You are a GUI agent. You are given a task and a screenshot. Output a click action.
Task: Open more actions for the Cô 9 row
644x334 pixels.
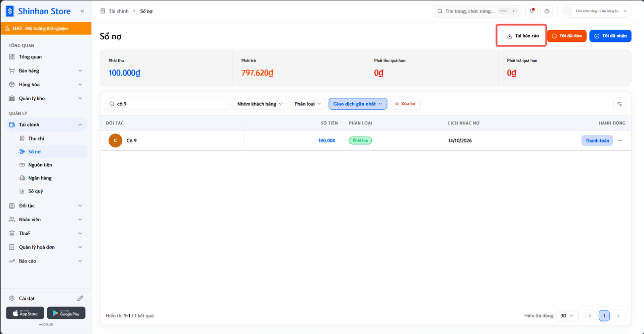620,141
